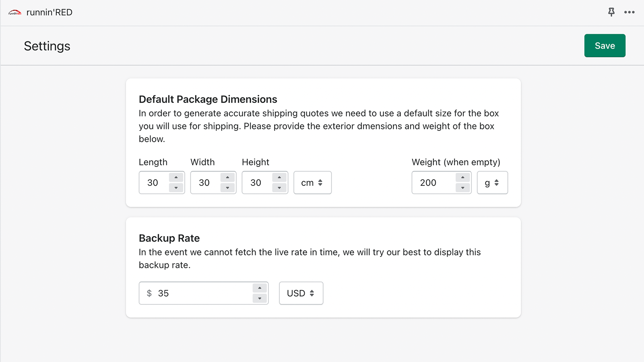Increase the empty weight value
Image resolution: width=644 pixels, height=362 pixels.
463,177
